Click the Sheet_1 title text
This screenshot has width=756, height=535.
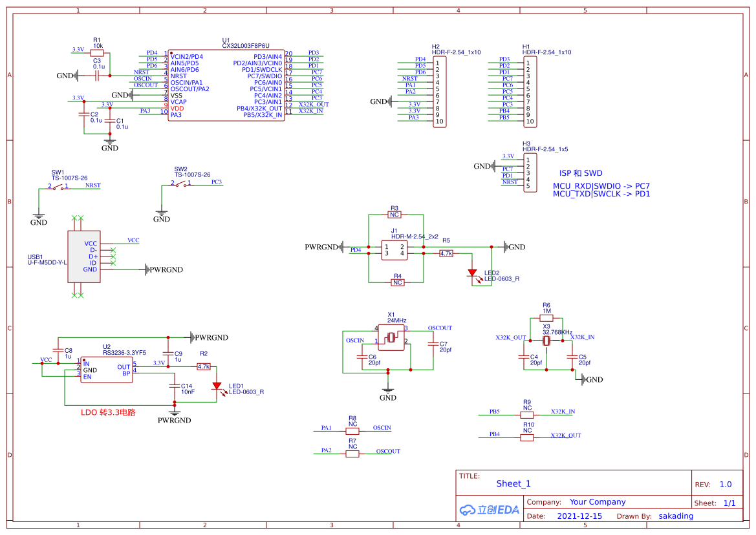[513, 483]
